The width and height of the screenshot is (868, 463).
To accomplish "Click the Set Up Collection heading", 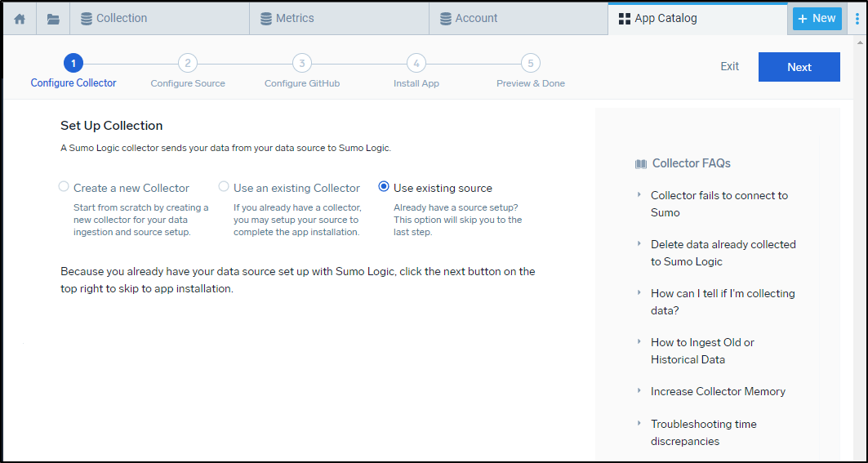I will [111, 126].
